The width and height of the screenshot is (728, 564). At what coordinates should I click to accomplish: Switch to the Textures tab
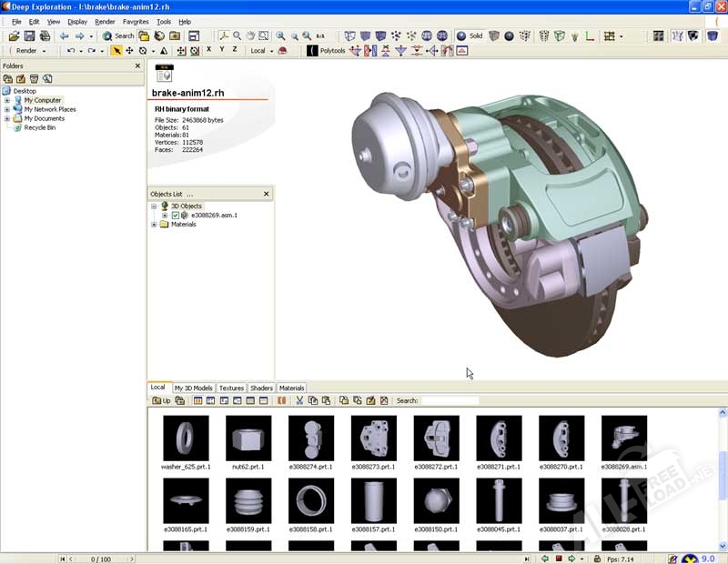(231, 388)
